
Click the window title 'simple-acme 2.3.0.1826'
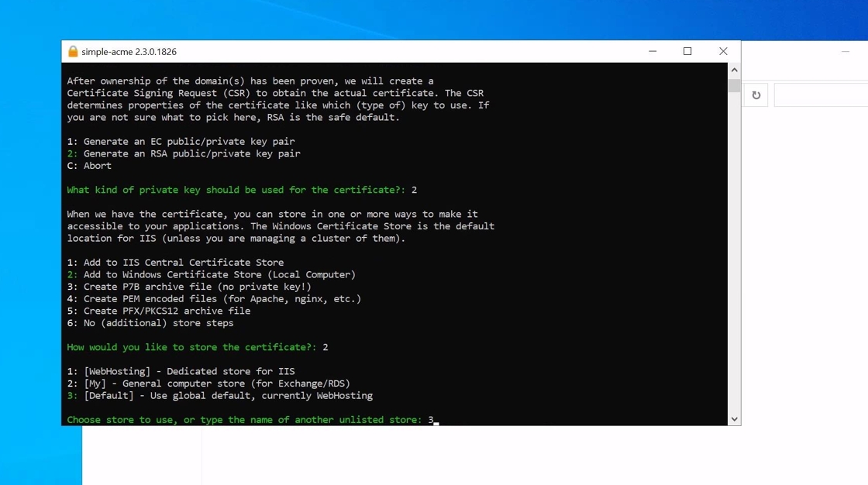point(129,51)
